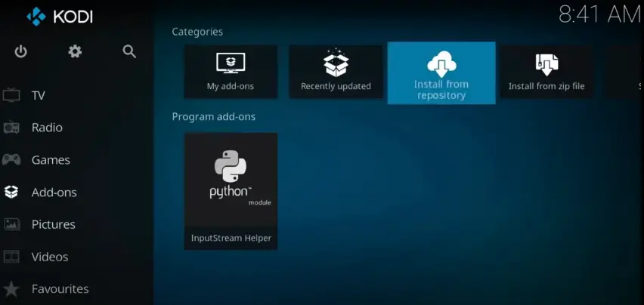Click the Radio icon in sidebar
This screenshot has width=644, height=305.
(11, 128)
